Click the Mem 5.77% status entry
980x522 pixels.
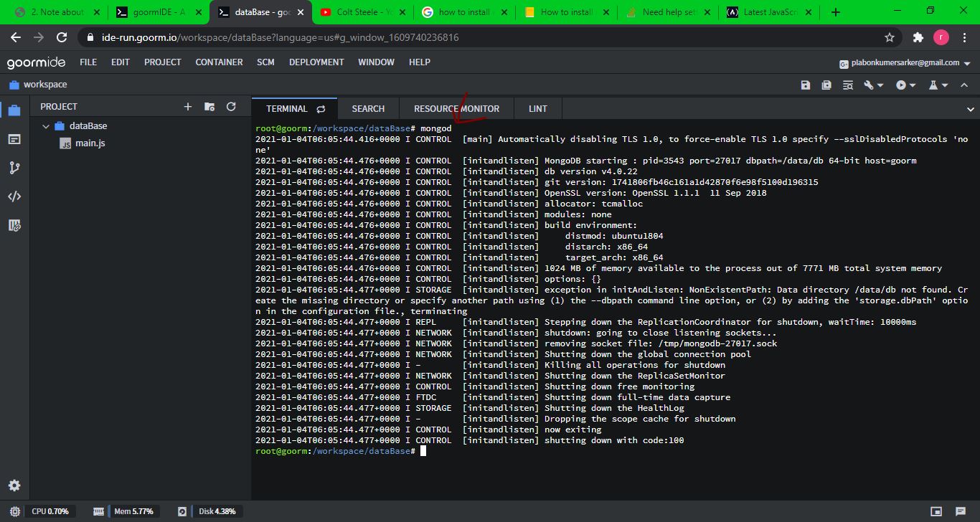click(x=133, y=511)
